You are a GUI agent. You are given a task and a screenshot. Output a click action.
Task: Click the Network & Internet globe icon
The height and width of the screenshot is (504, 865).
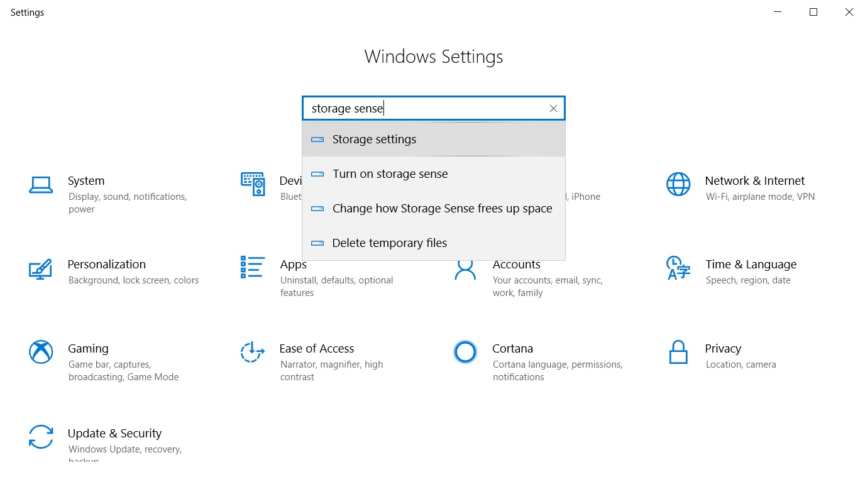coord(678,184)
